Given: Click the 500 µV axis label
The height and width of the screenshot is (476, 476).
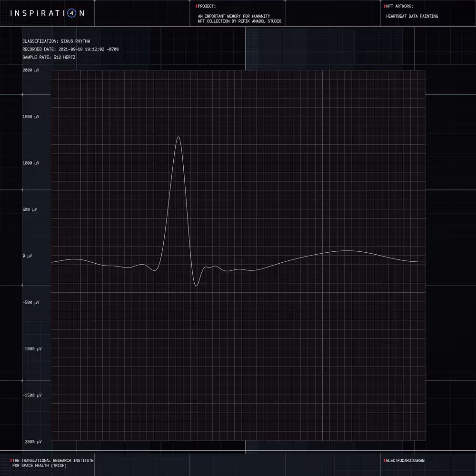Looking at the screenshot, I should coord(30,209).
